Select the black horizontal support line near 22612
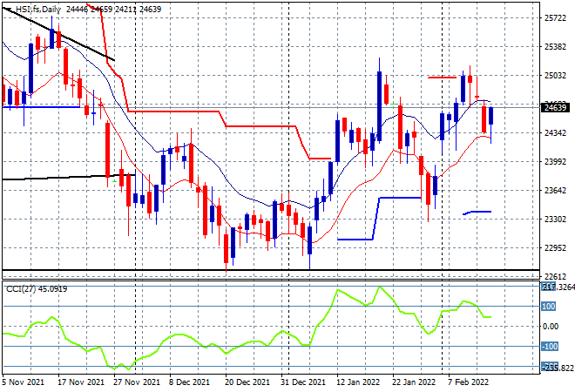Image resolution: width=575 pixels, height=392 pixels. point(271,270)
